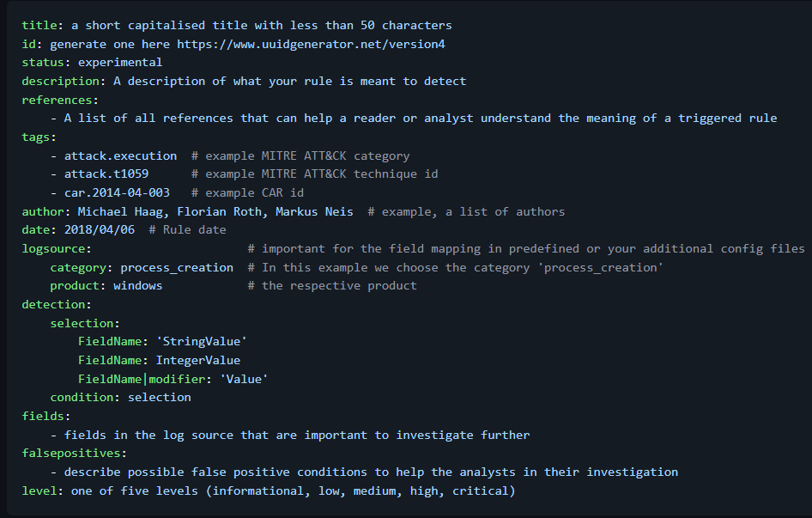Click the 'logsource' key

(54, 248)
